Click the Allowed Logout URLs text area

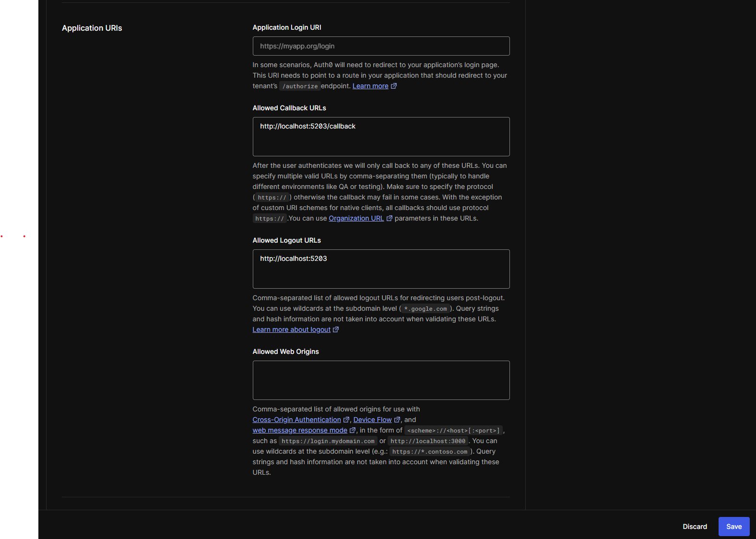point(381,269)
